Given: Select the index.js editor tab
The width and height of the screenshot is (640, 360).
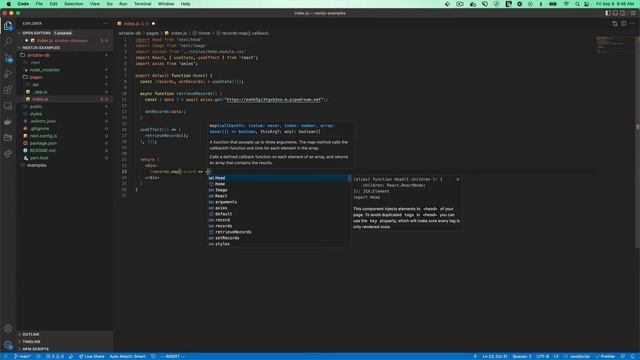Looking at the screenshot, I should click(136, 24).
